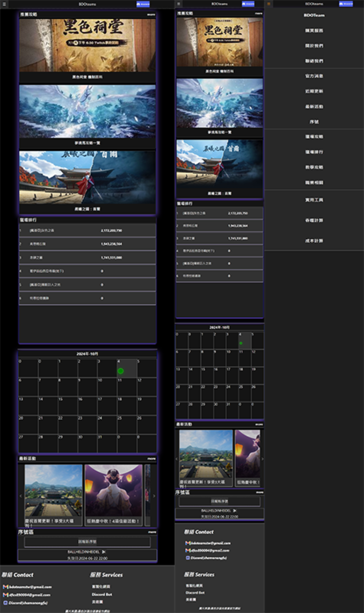Copy the BALLHELDINHEIDEL code in the left layout
The image size is (364, 613).
click(104, 552)
